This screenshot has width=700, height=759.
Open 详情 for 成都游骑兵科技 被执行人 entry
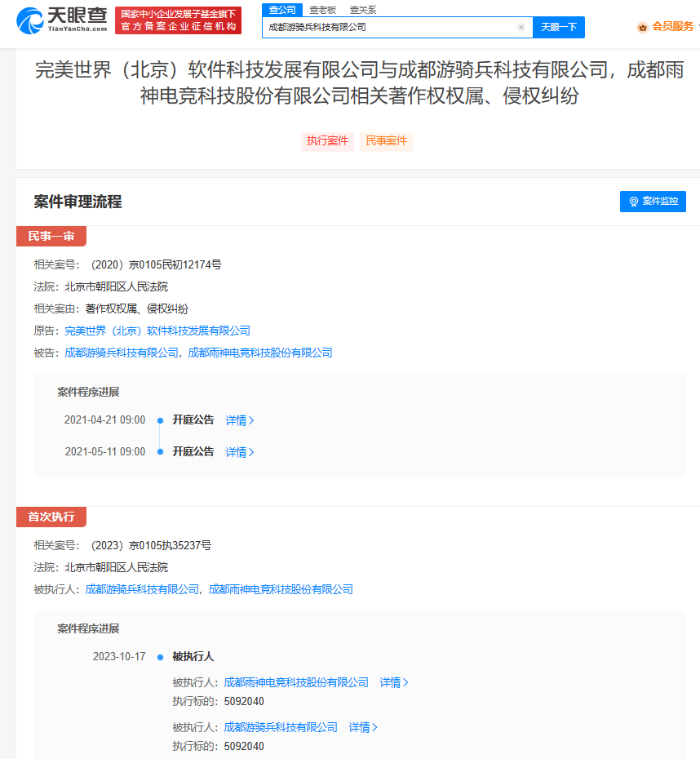coord(363,727)
